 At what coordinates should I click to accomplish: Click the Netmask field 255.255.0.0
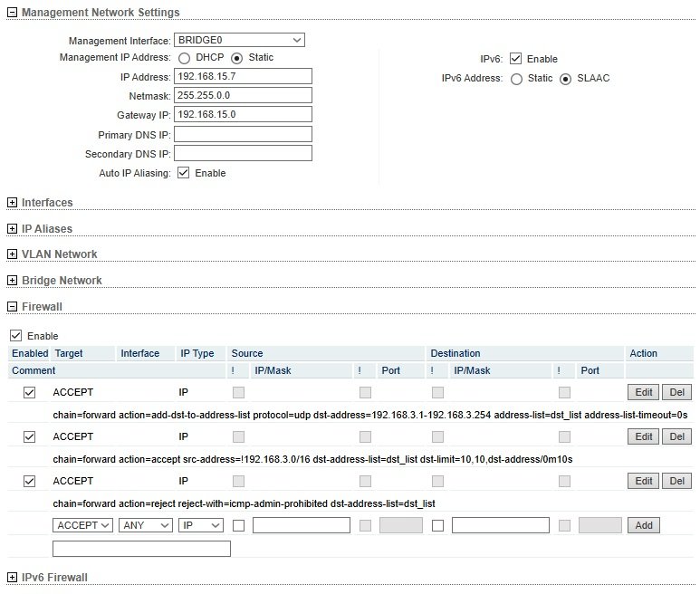coord(243,95)
